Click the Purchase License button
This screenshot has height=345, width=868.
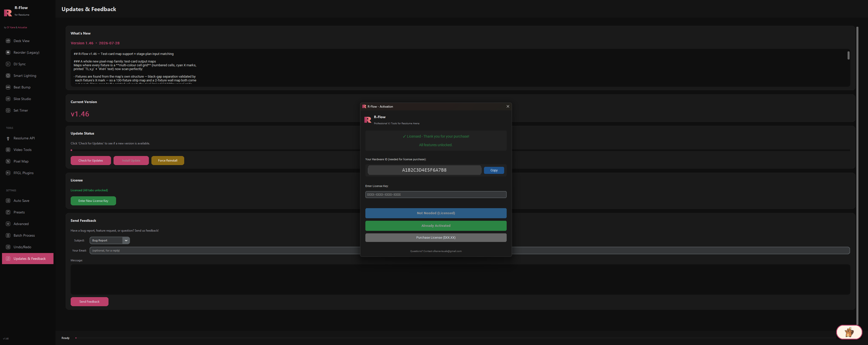click(436, 238)
